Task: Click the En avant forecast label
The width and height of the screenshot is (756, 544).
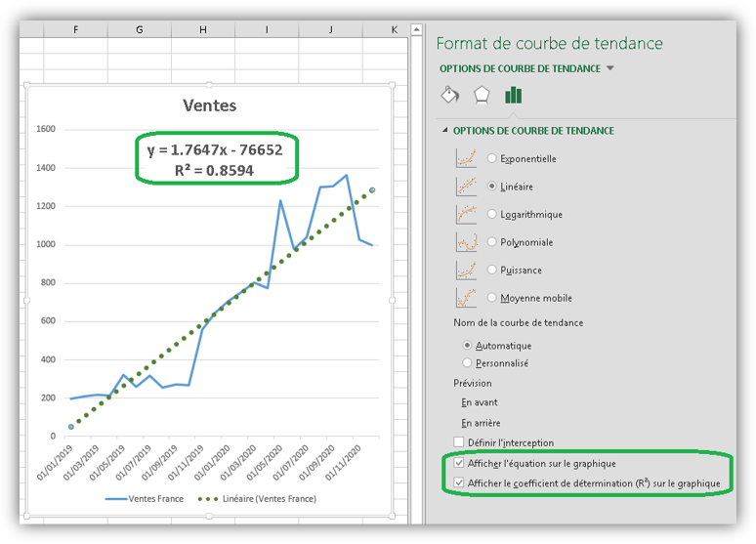Action: pos(480,402)
